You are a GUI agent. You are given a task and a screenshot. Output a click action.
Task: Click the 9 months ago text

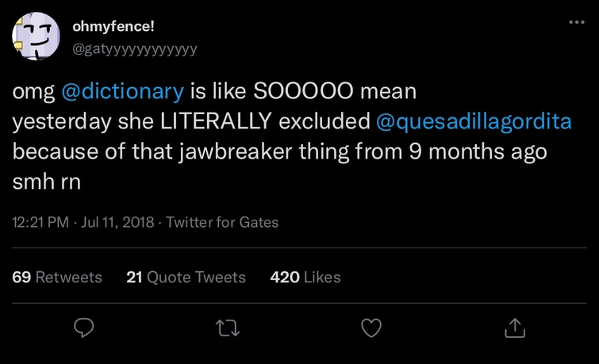point(478,151)
